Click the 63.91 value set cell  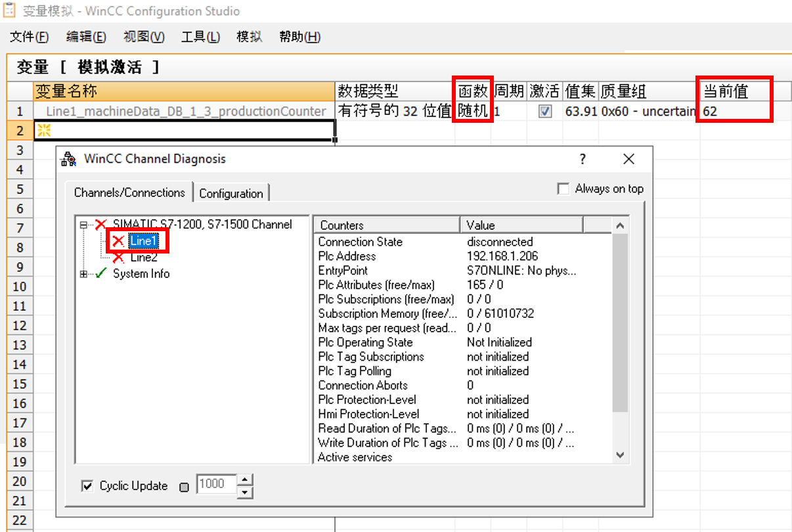581,112
